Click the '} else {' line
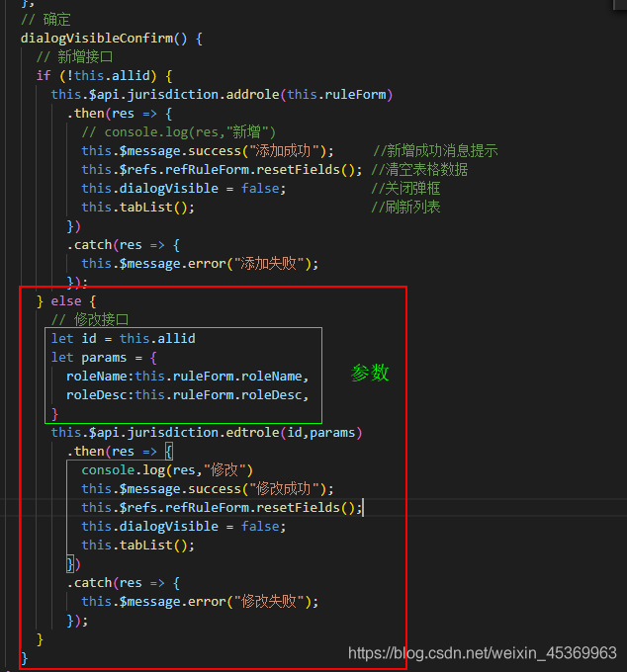Viewport: 627px width, 672px height. pos(66,301)
